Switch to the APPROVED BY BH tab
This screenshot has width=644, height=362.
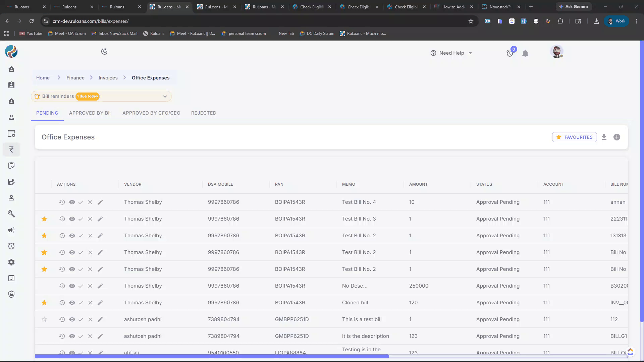[x=90, y=113]
